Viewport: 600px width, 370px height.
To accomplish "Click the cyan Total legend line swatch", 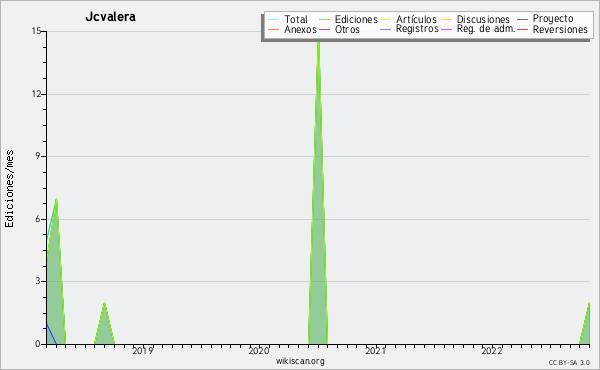I will pos(274,19).
